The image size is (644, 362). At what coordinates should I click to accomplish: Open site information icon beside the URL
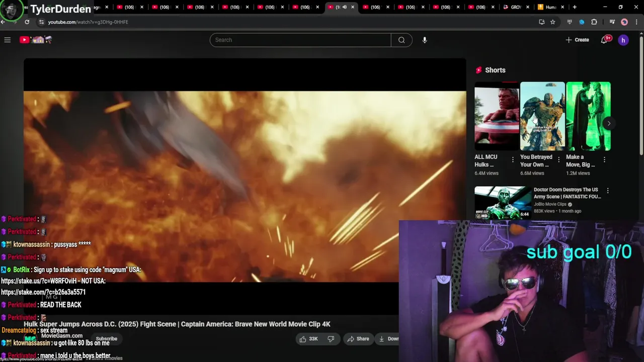pyautogui.click(x=42, y=22)
